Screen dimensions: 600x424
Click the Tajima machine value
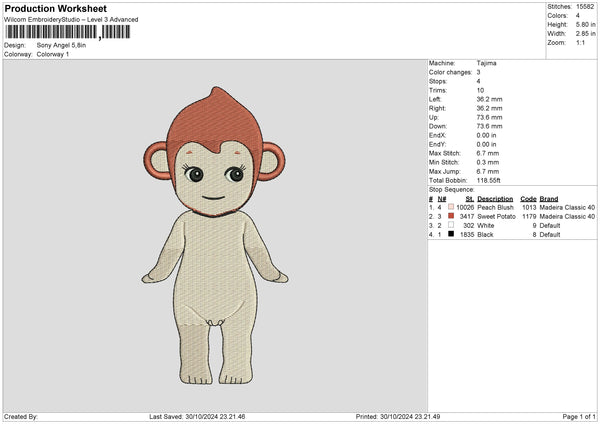(x=486, y=63)
